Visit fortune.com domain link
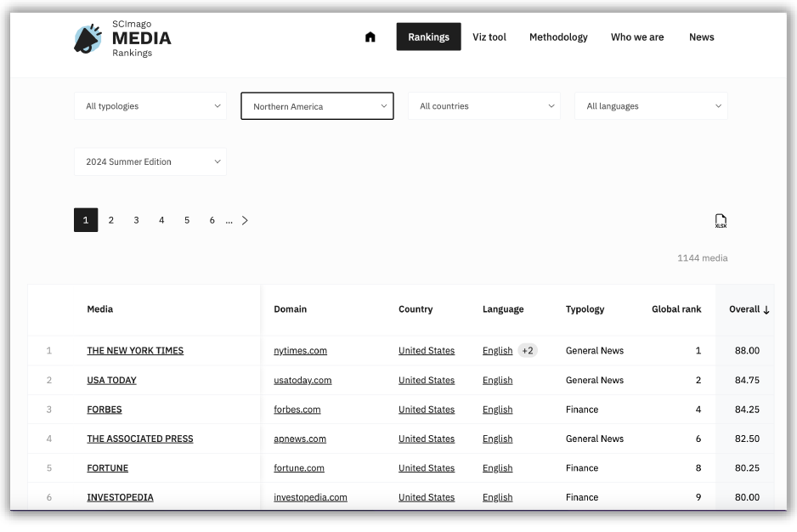The height and width of the screenshot is (532, 797). pos(299,468)
